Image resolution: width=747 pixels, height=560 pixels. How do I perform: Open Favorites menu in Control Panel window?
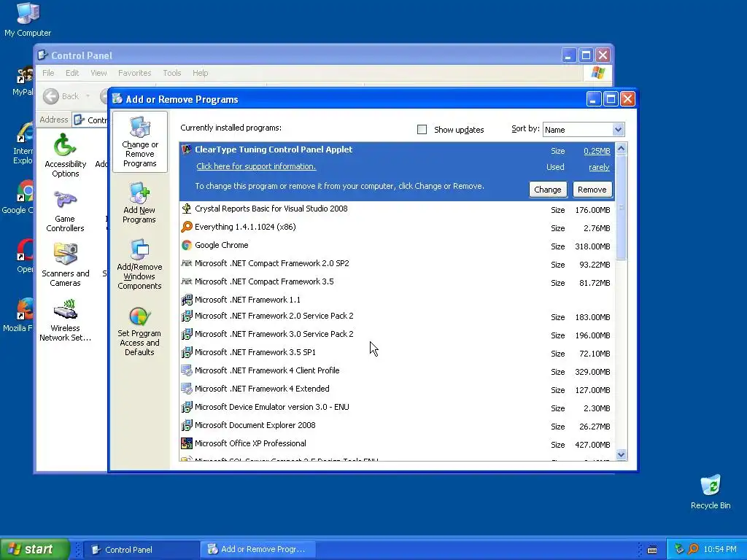tap(134, 73)
